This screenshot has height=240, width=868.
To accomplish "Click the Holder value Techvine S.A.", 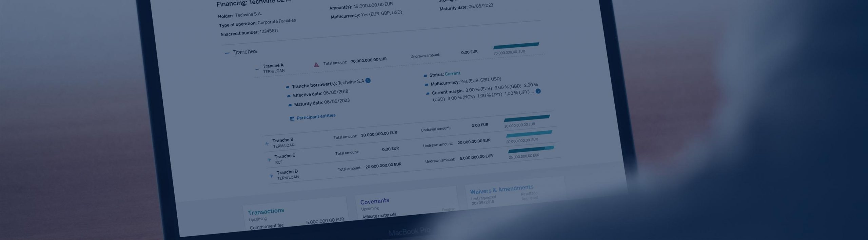I will coord(249,15).
